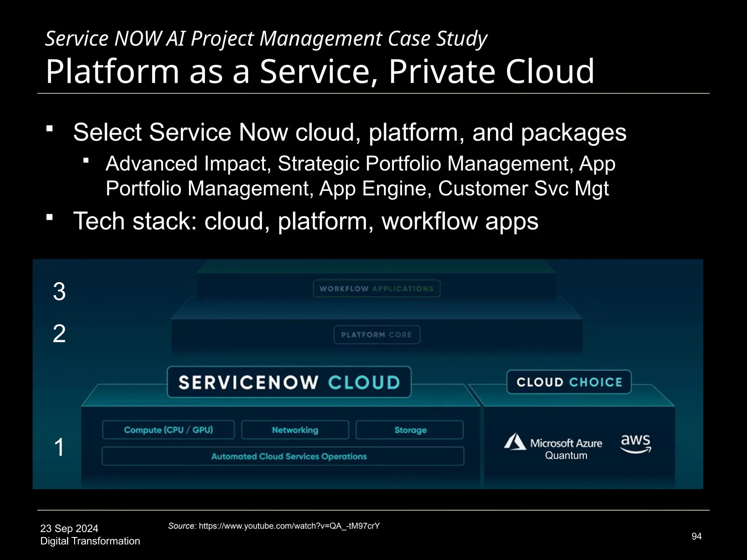Click the Microsoft Azure logo

(x=553, y=442)
